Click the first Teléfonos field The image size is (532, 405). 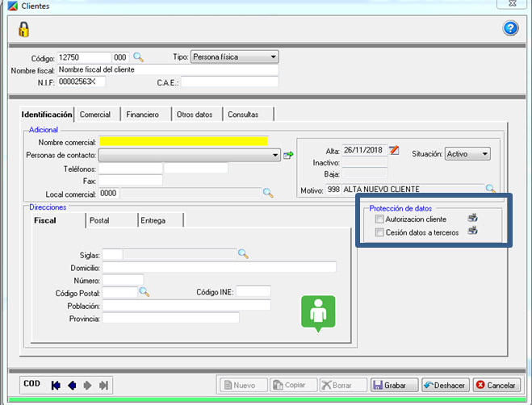(x=130, y=169)
